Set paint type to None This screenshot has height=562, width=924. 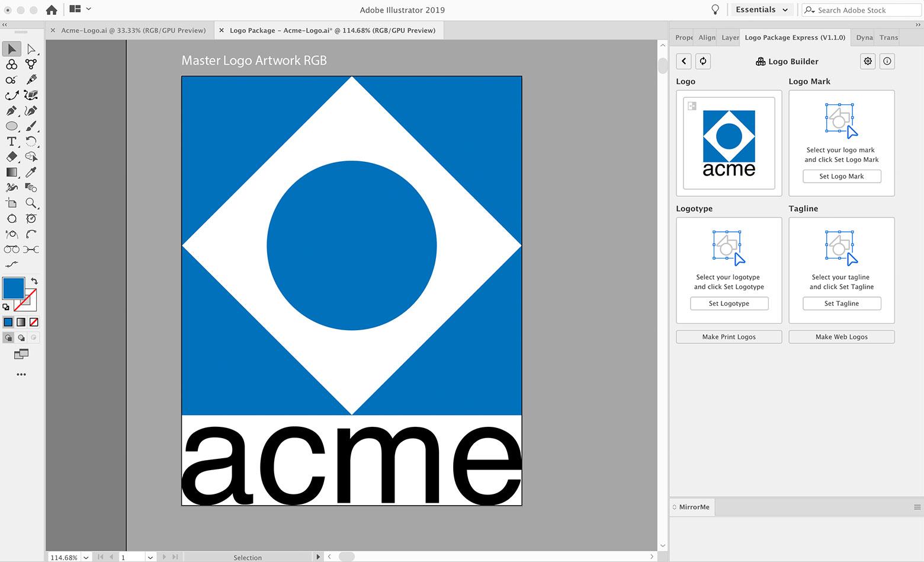(x=34, y=322)
